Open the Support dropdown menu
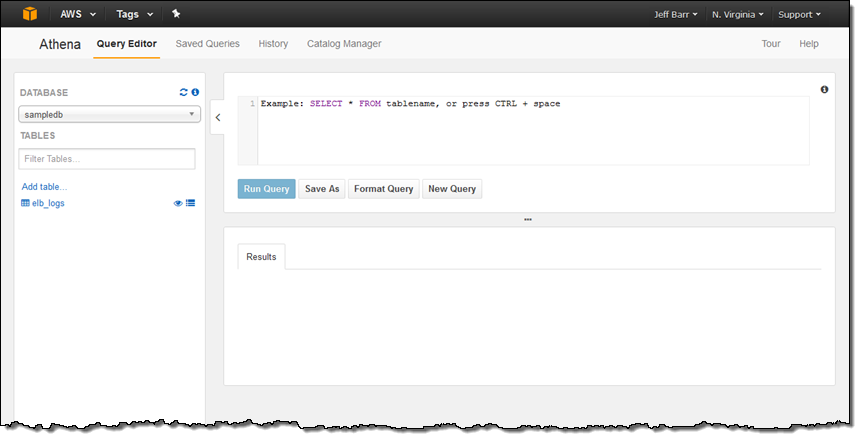 [x=799, y=14]
